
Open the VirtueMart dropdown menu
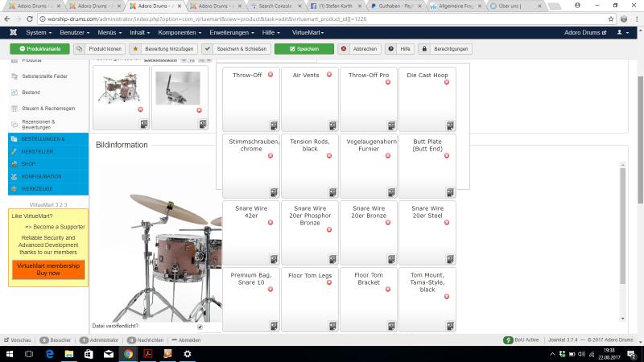pyautogui.click(x=311, y=32)
